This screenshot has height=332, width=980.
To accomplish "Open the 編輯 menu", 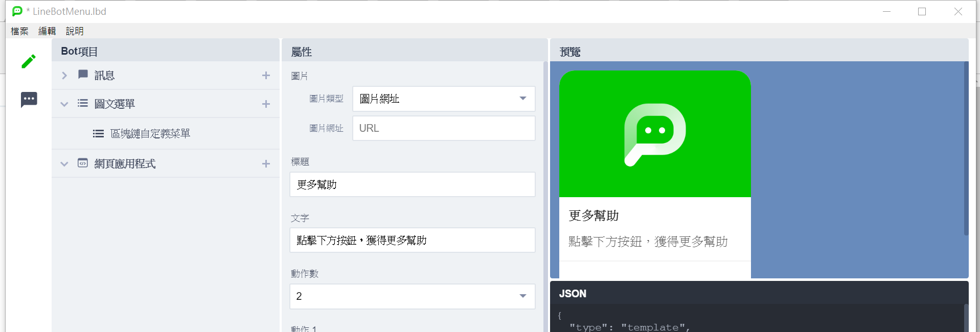I will 47,31.
